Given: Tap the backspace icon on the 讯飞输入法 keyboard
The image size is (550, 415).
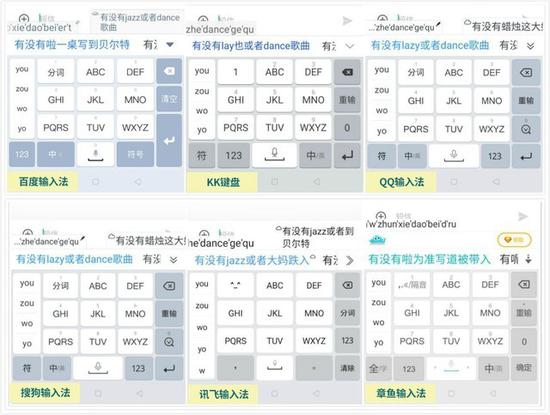Looking at the screenshot, I should tap(347, 285).
